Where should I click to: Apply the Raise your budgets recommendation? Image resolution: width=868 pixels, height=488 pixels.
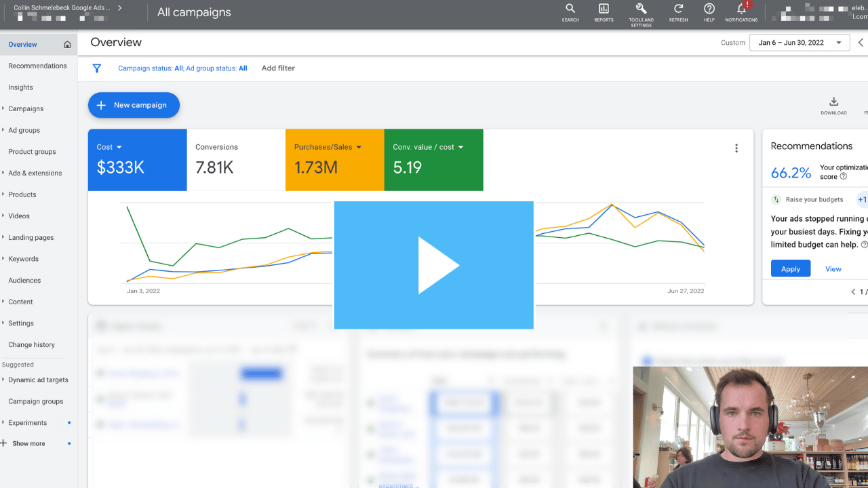pos(790,269)
